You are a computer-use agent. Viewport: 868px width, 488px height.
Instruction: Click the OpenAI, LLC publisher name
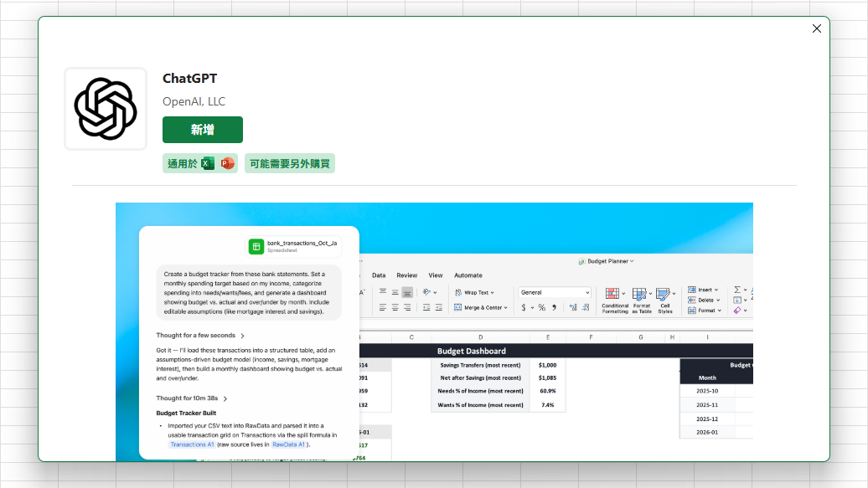pos(194,102)
